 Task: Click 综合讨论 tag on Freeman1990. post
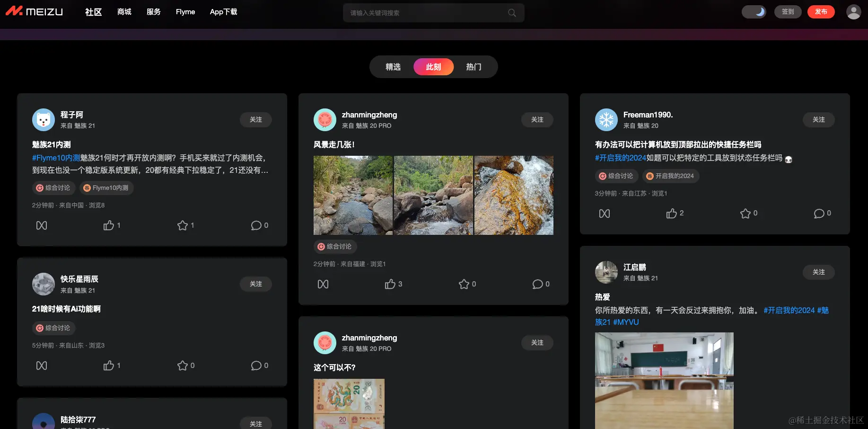pos(616,176)
